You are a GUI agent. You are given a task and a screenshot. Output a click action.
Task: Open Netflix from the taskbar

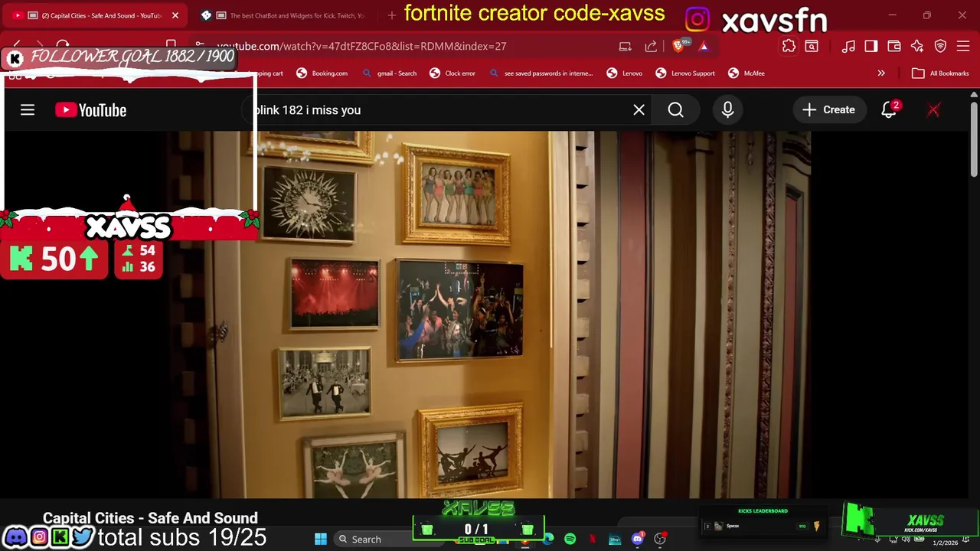pyautogui.click(x=592, y=540)
